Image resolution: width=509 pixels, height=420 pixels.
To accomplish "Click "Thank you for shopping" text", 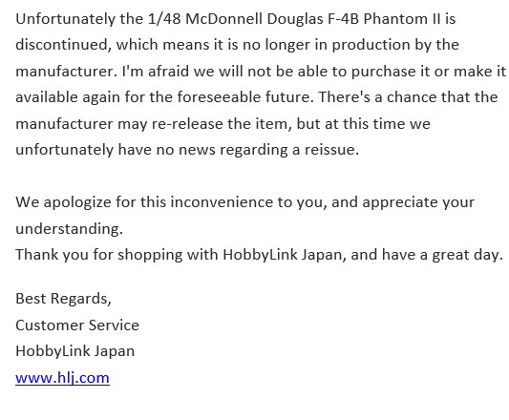I will click(99, 255).
